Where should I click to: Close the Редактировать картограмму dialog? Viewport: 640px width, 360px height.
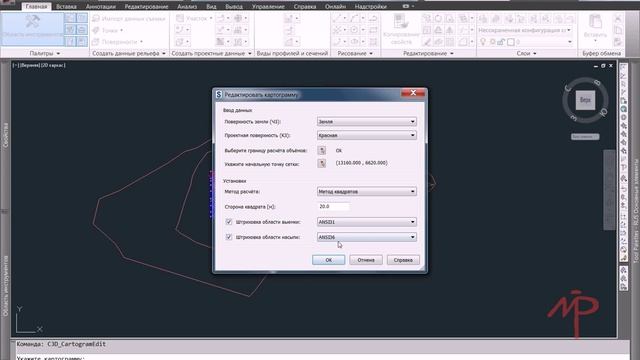(x=413, y=93)
